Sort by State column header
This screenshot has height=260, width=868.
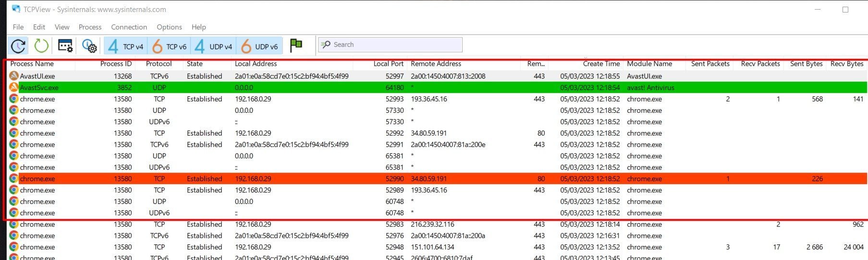point(195,64)
